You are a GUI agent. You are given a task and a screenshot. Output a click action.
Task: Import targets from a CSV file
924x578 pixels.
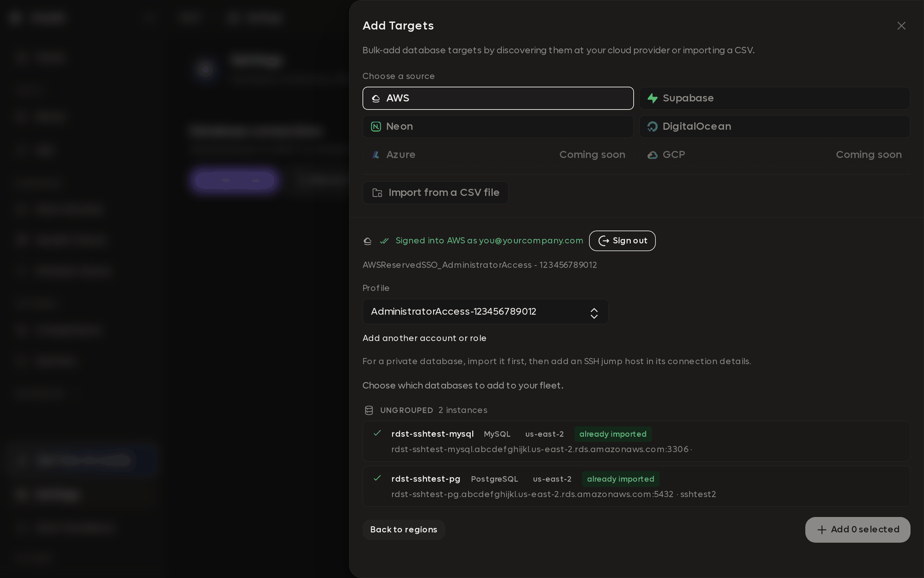435,193
